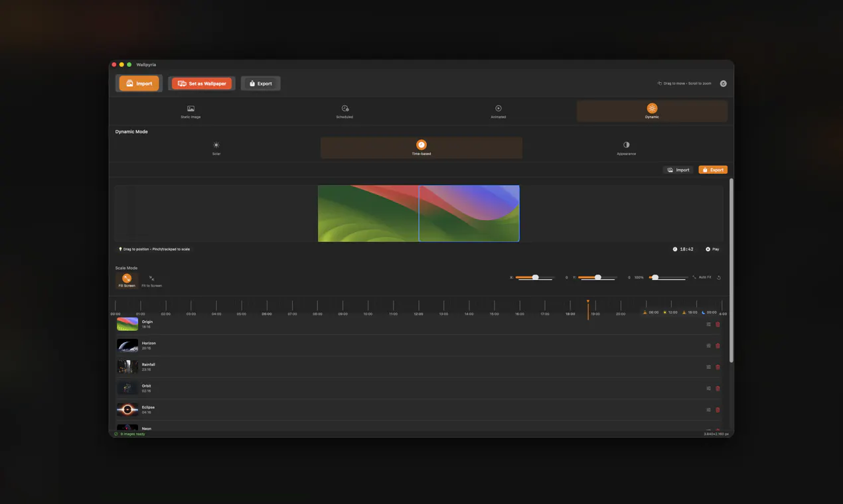Click the Set as Wallpaper button
843x504 pixels.
[202, 84]
